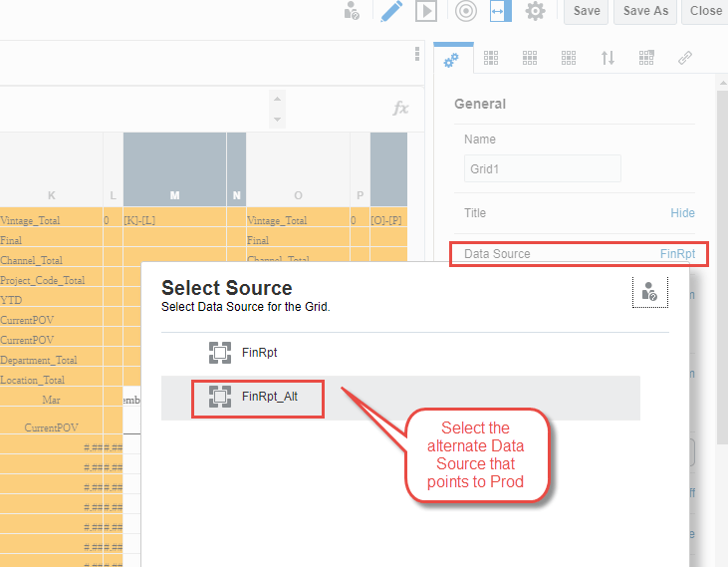The height and width of the screenshot is (567, 728).
Task: Click the FinRpt Data Source link
Action: click(677, 254)
